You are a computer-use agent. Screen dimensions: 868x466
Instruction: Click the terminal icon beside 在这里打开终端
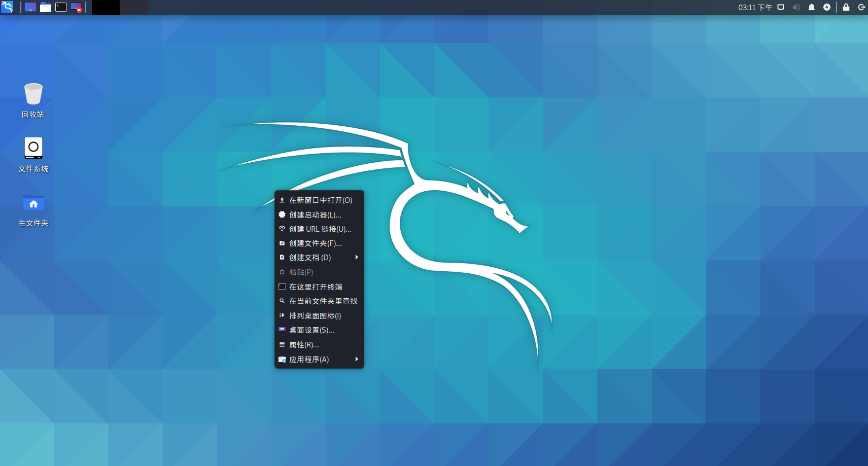(x=282, y=286)
